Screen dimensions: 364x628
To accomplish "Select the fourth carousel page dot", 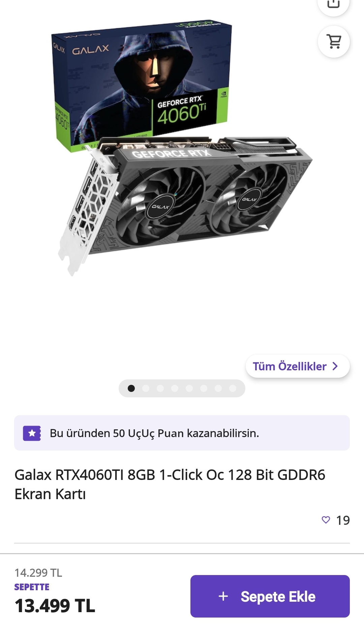I will [x=175, y=389].
